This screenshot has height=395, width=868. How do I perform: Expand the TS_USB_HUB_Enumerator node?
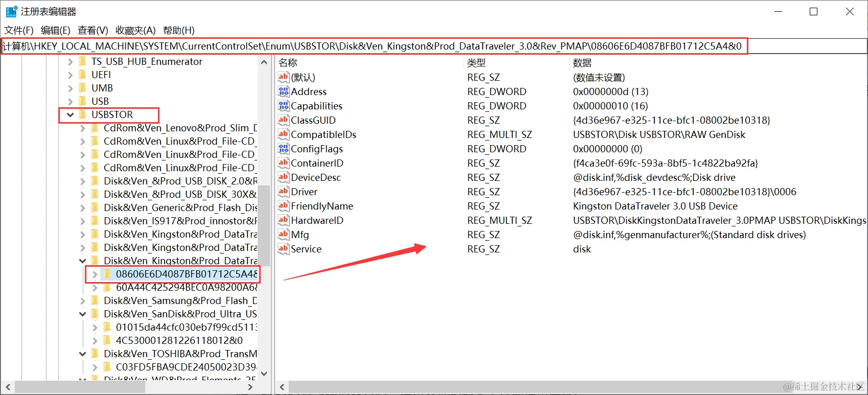click(x=71, y=61)
